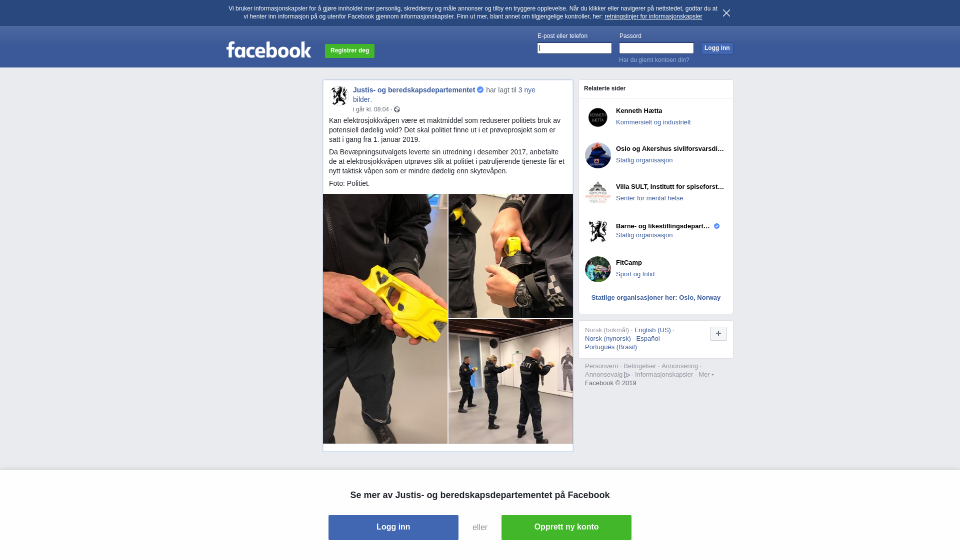Viewport: 960px width, 560px height.
Task: Expand more languages with plus button
Action: pos(718,334)
